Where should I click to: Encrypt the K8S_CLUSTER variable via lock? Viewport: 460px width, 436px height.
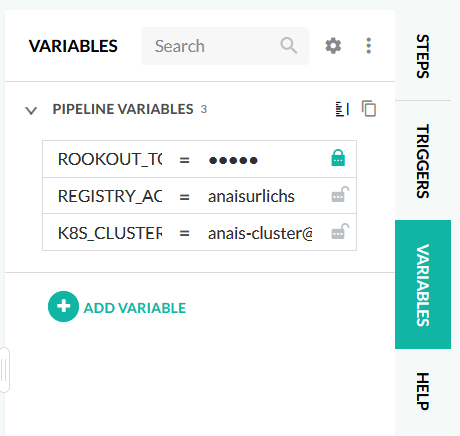click(x=340, y=231)
